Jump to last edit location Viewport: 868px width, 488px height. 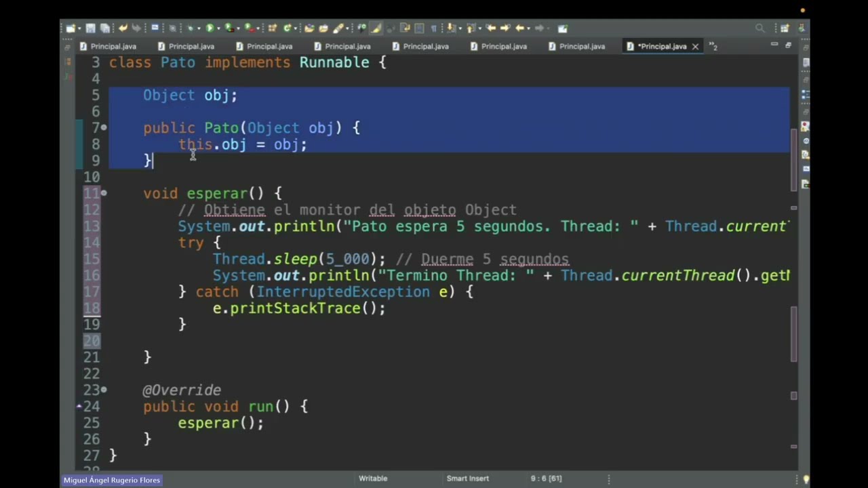click(491, 28)
